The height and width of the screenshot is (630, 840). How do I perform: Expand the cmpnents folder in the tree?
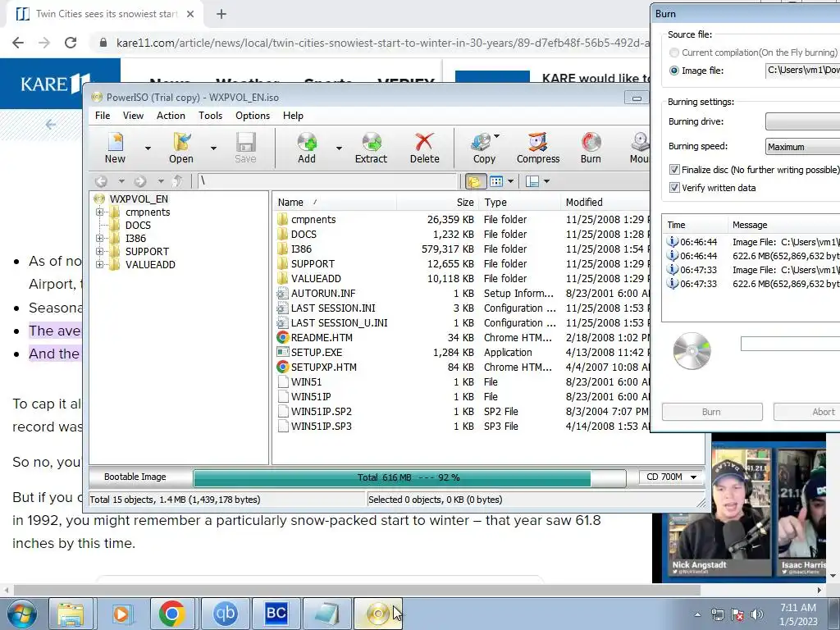(x=99, y=212)
